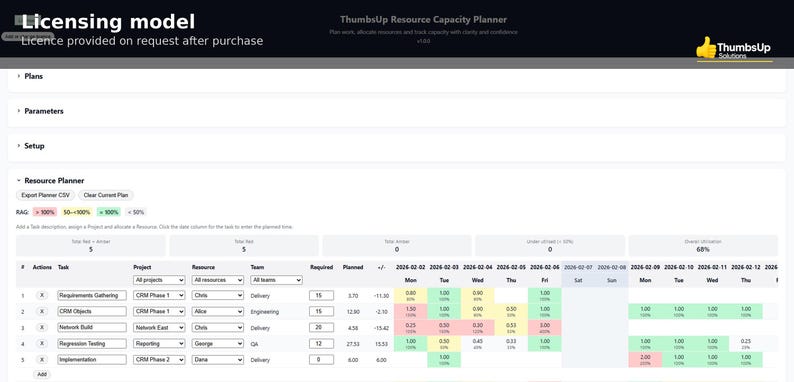Open Network East project dropdown

coord(160,328)
